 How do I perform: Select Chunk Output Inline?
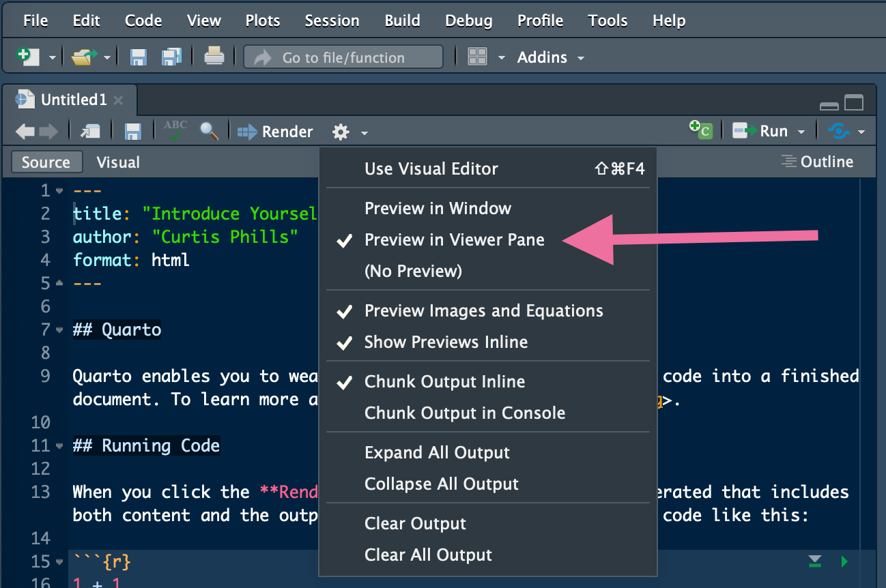[x=488, y=381]
